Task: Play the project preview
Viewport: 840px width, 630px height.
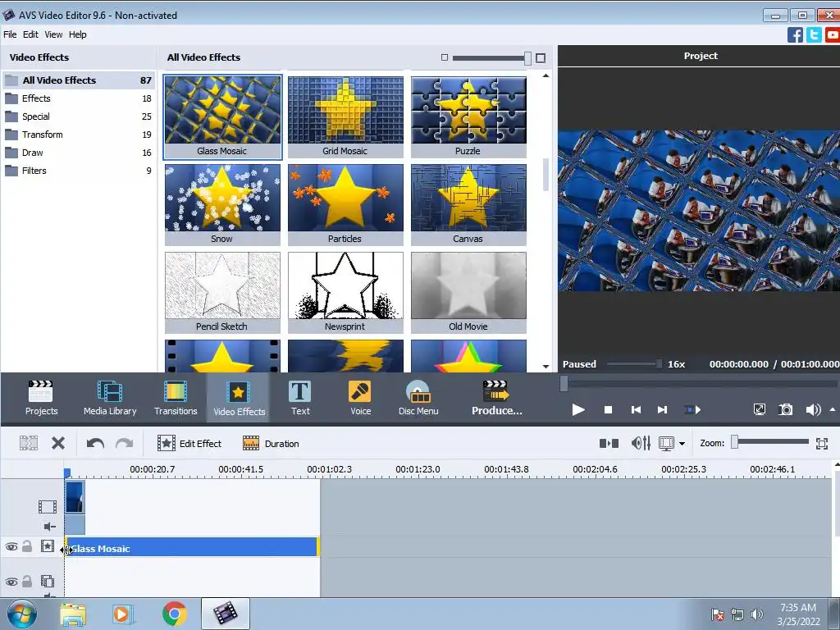Action: point(578,410)
